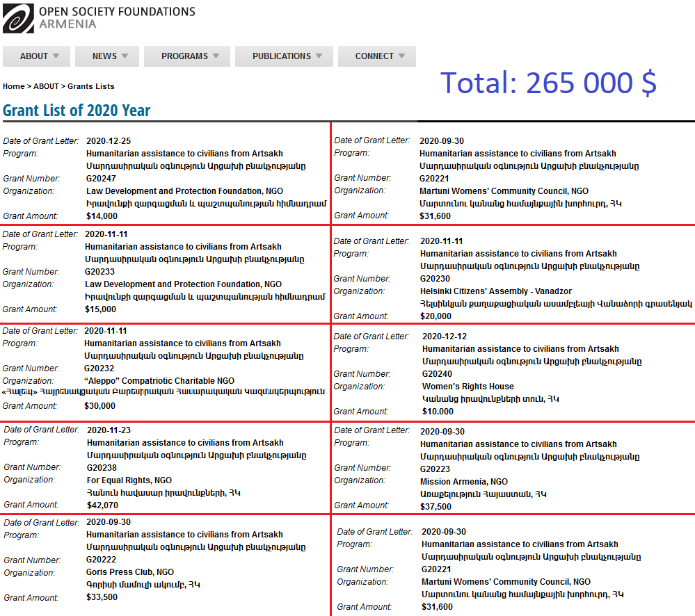695x616 pixels.
Task: Select grant number G20247
Action: click(102, 179)
